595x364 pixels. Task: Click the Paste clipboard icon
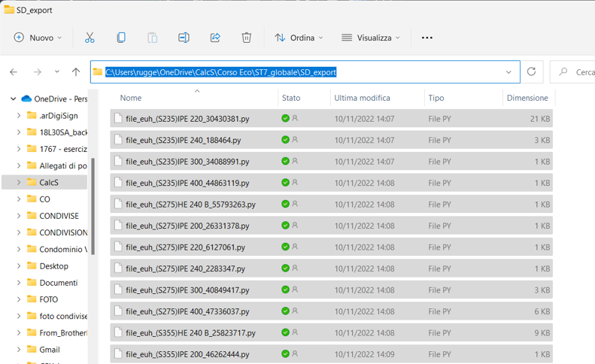[153, 38]
